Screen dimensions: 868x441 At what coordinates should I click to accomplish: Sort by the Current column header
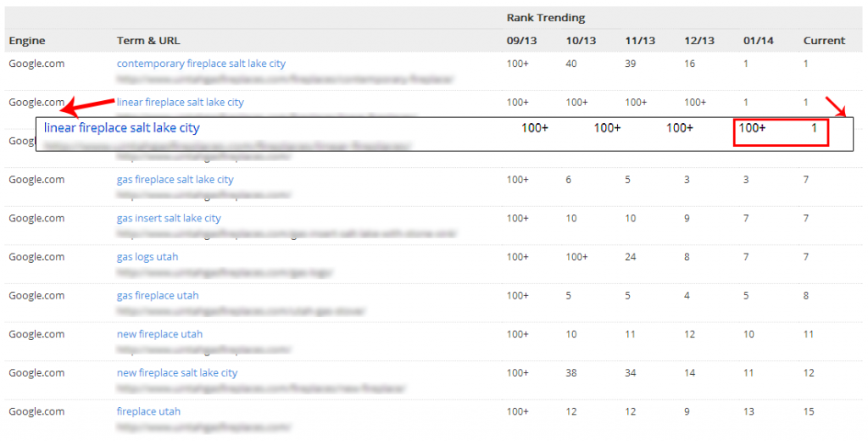[x=824, y=41]
